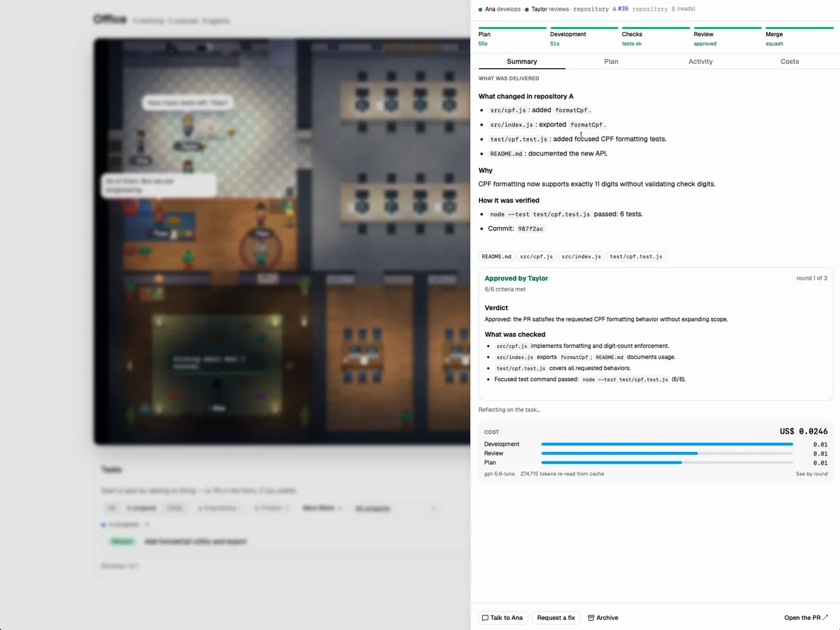
Task: Open pull request #39 link
Action: (623, 9)
